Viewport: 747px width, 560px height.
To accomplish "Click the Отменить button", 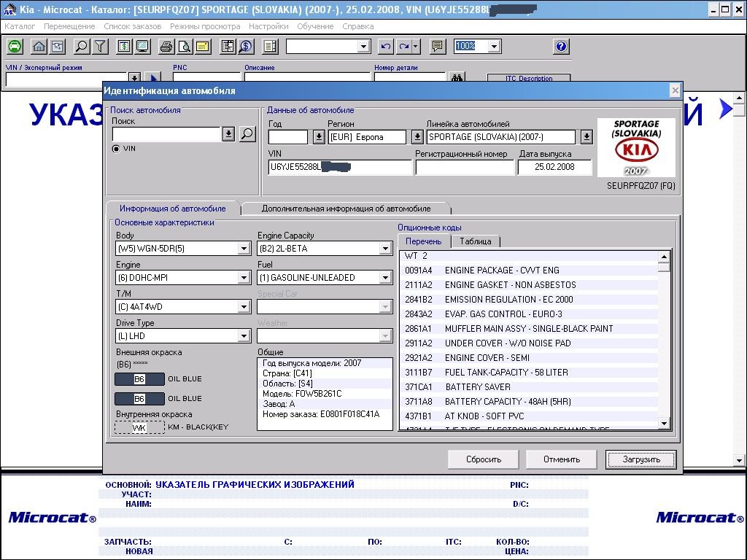I will (x=562, y=459).
